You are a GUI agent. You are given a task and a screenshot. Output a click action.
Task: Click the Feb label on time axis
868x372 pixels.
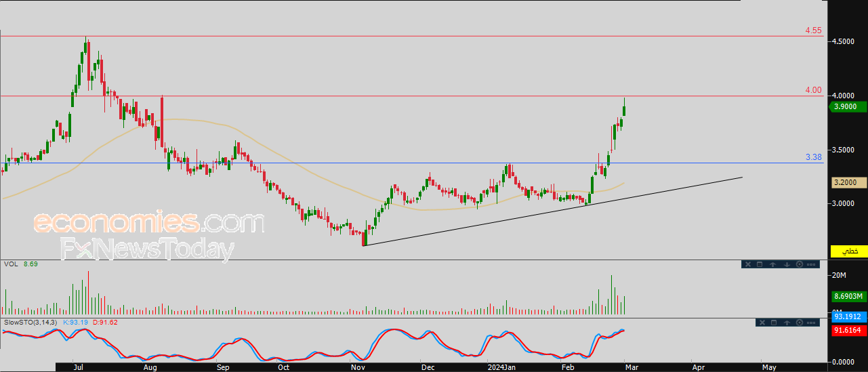pos(567,367)
